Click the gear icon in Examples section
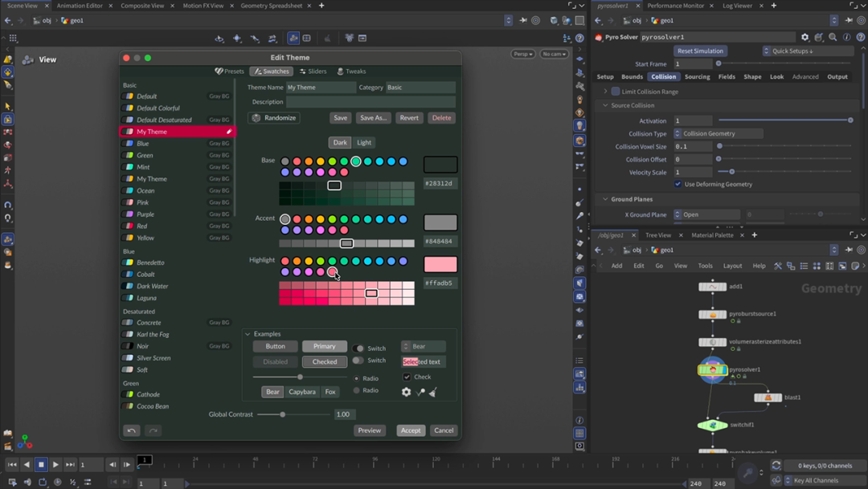The height and width of the screenshot is (489, 868). pyautogui.click(x=407, y=392)
